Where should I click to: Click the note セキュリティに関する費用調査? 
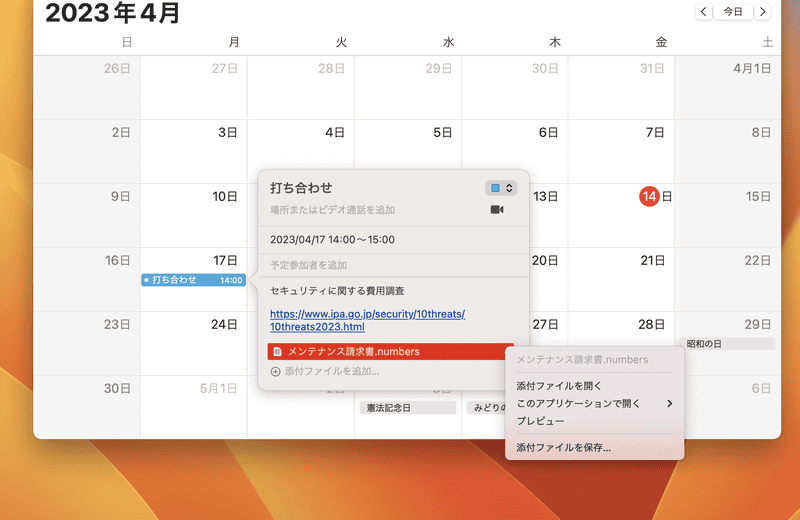(337, 291)
